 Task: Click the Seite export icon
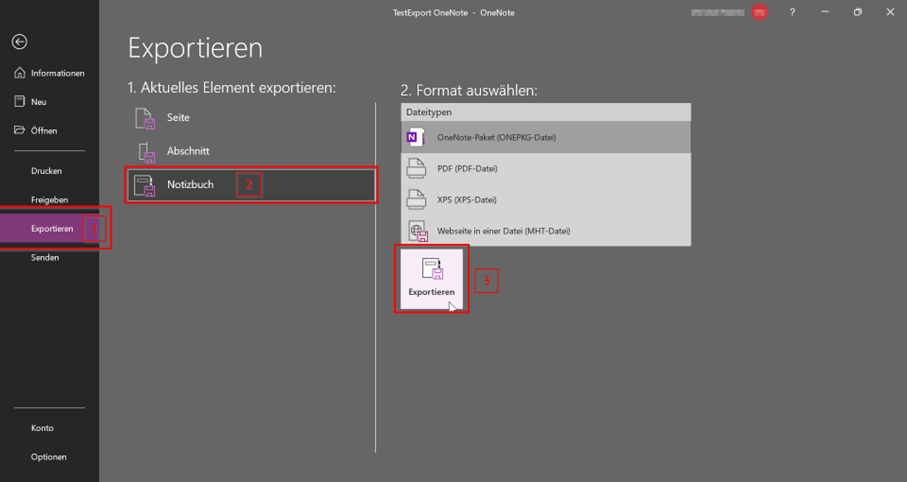pos(145,118)
